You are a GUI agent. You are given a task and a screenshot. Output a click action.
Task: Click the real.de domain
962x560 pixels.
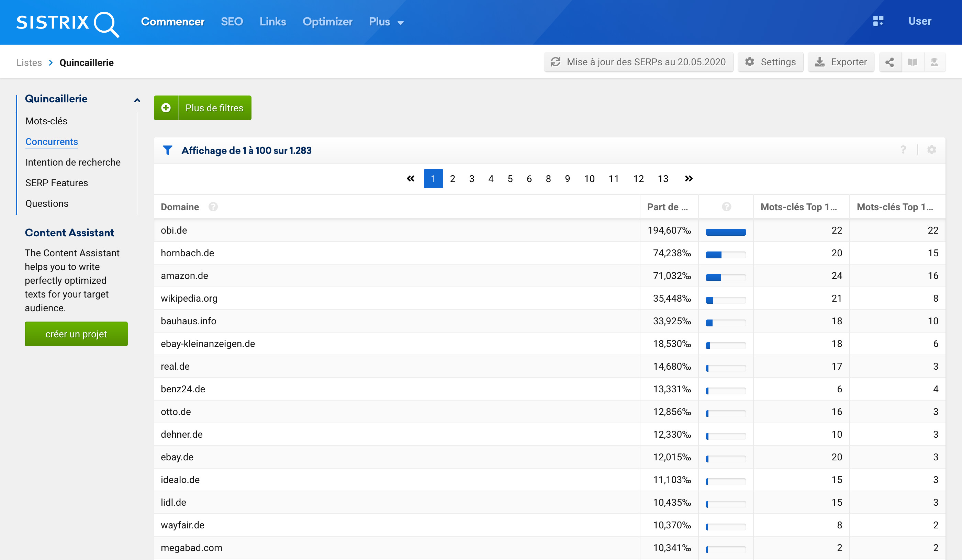175,367
